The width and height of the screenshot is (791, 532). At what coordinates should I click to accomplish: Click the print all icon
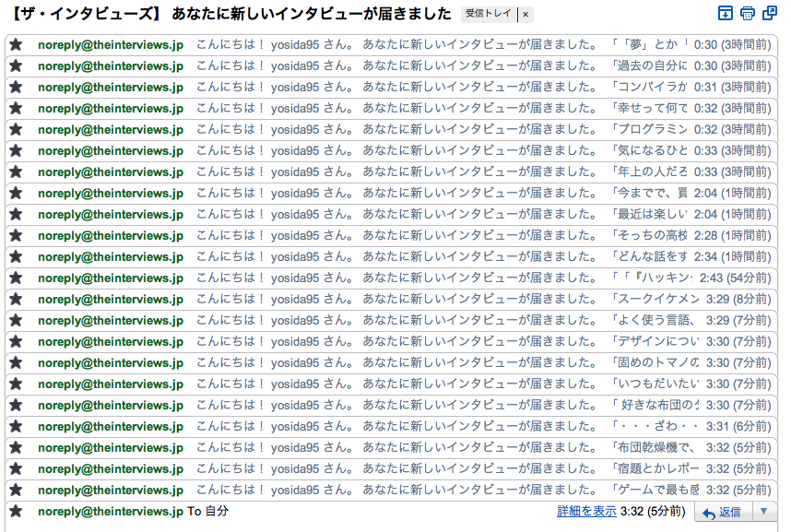pos(748,14)
